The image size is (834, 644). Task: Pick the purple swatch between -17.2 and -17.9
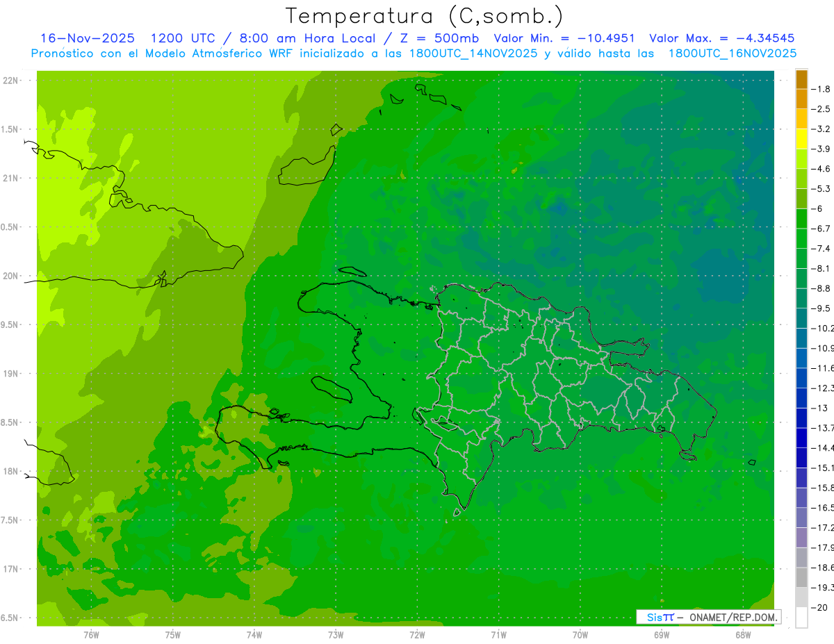[x=801, y=538]
